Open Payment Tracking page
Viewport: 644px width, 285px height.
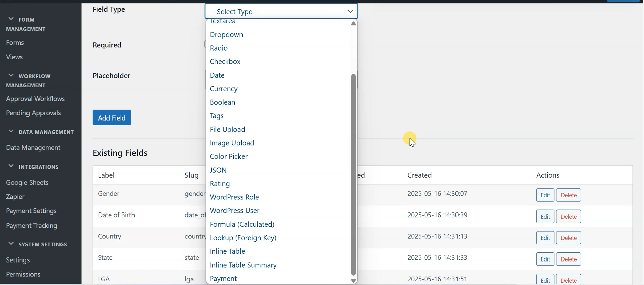32,226
